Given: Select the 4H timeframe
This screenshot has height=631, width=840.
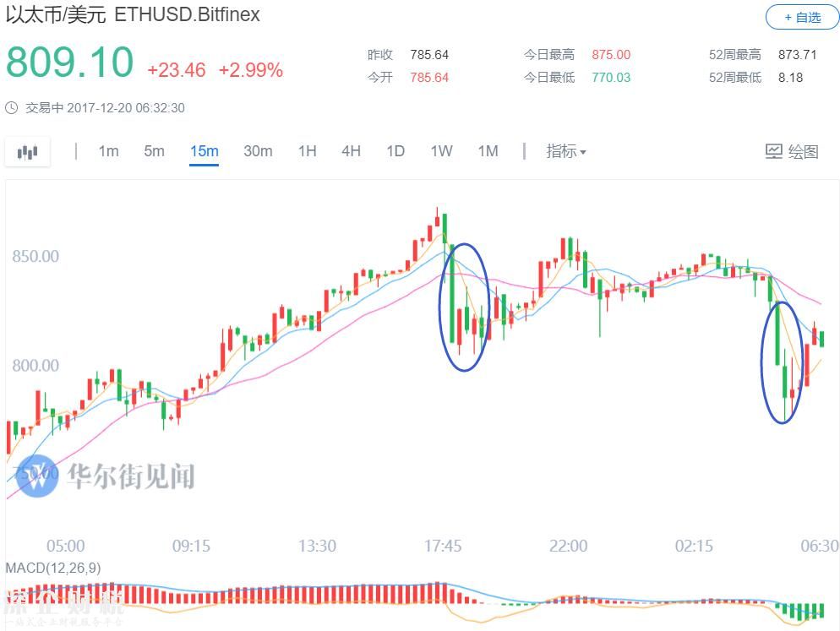Looking at the screenshot, I should click(351, 151).
